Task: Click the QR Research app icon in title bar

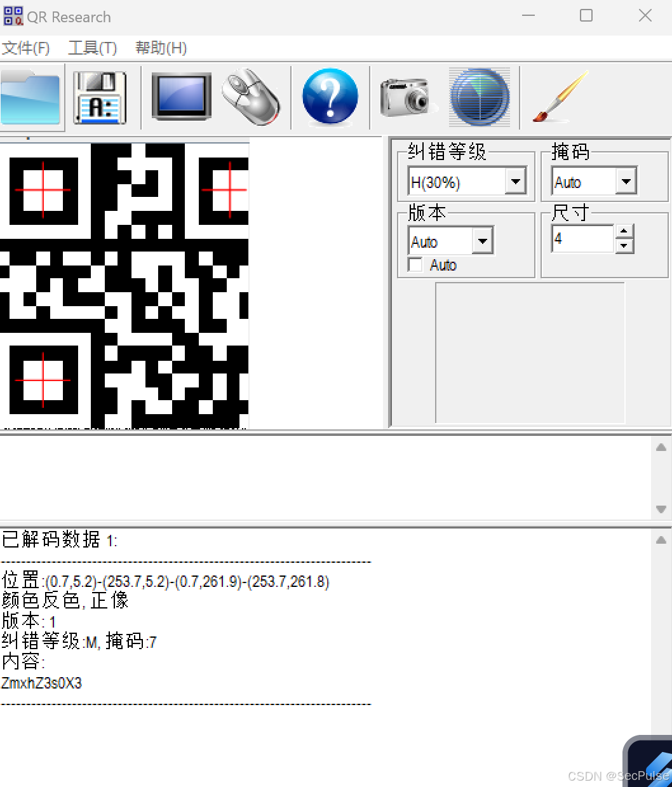Action: [13, 16]
